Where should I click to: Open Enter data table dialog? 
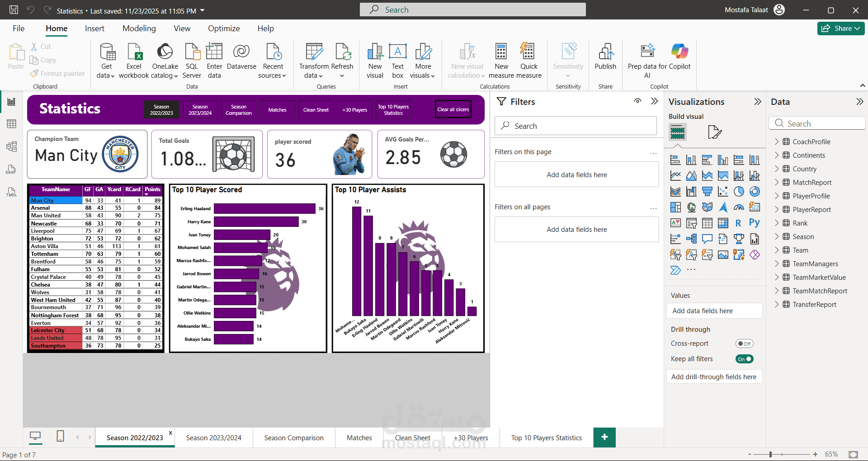pos(214,61)
